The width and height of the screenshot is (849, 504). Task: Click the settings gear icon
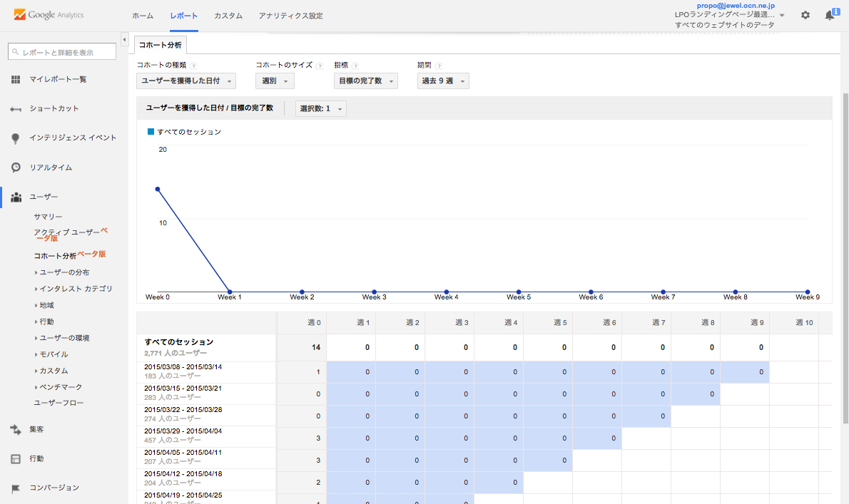pyautogui.click(x=805, y=15)
